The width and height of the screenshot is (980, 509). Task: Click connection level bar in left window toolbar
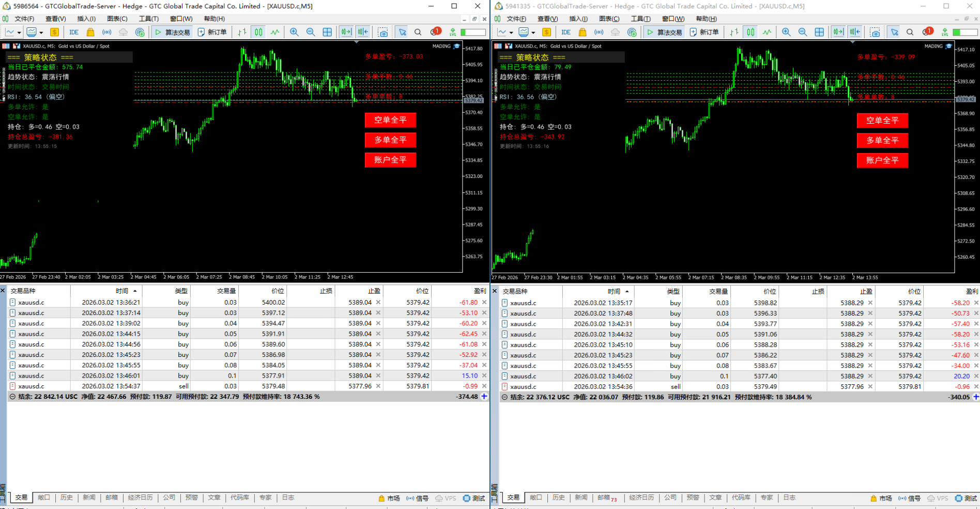point(473,32)
